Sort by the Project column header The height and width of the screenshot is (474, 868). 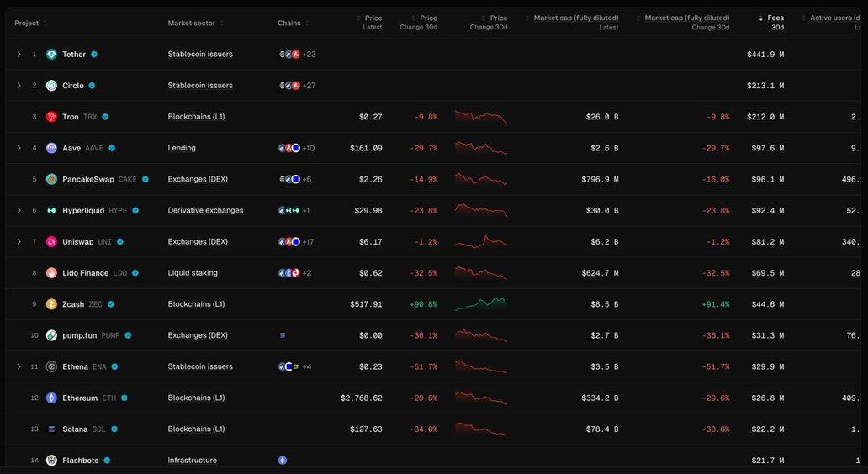(x=28, y=23)
